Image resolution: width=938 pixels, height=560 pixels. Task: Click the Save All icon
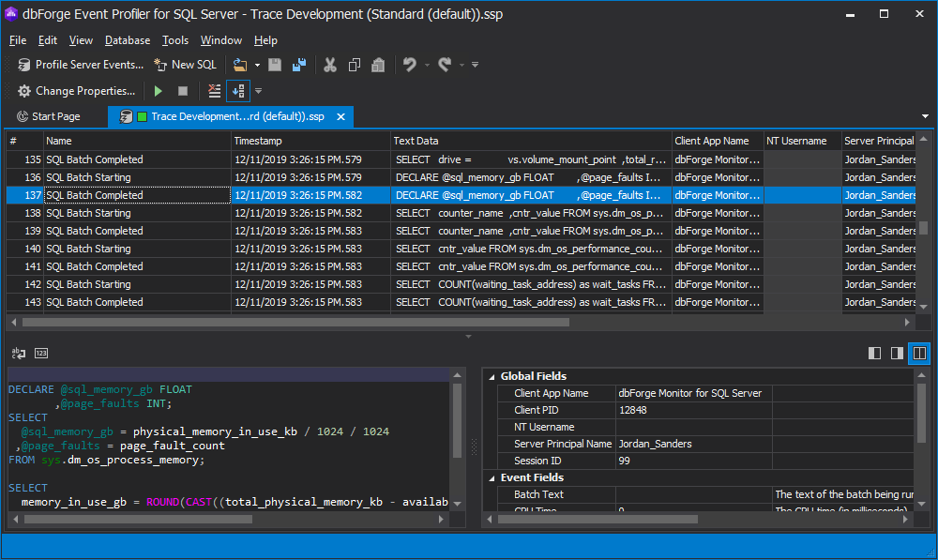[299, 65]
